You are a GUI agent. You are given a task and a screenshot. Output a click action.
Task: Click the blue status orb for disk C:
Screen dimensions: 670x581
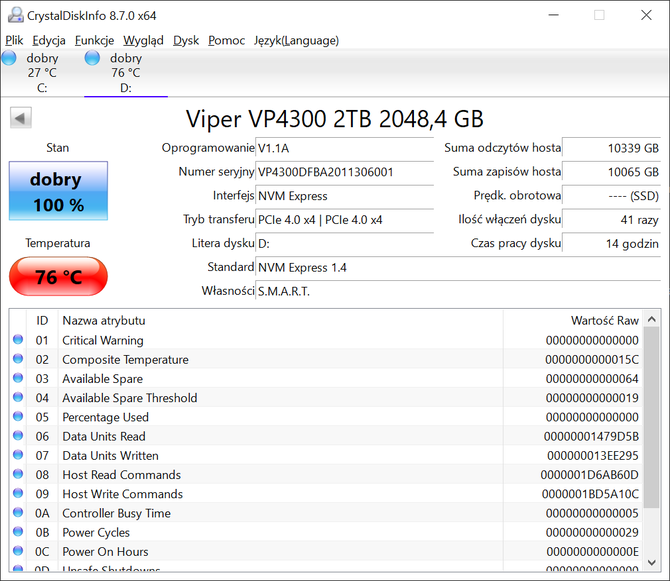9,58
